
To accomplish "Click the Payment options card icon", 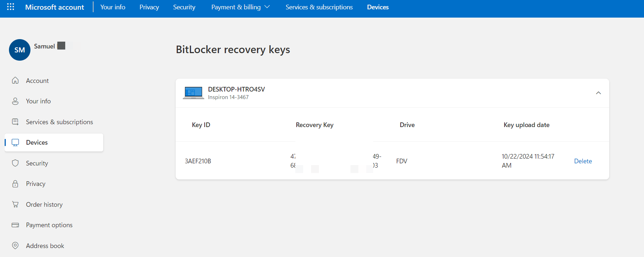I will point(15,225).
